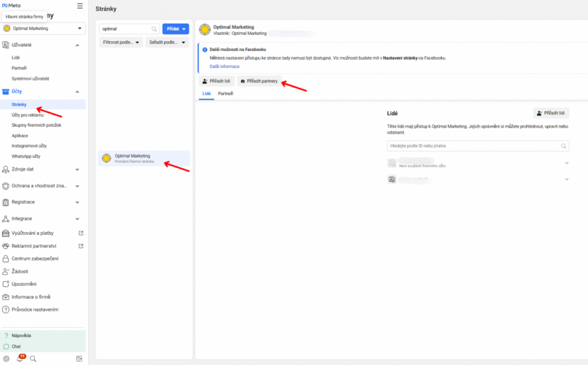This screenshot has width=588, height=365.
Task: Click external link icon beside Vyúčtování a platby
Action: click(80, 233)
